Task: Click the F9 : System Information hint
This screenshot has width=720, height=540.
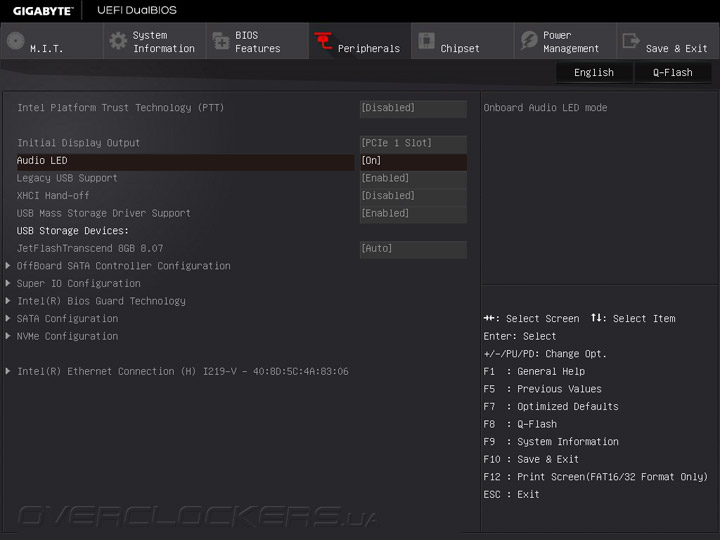Action: [x=551, y=442]
